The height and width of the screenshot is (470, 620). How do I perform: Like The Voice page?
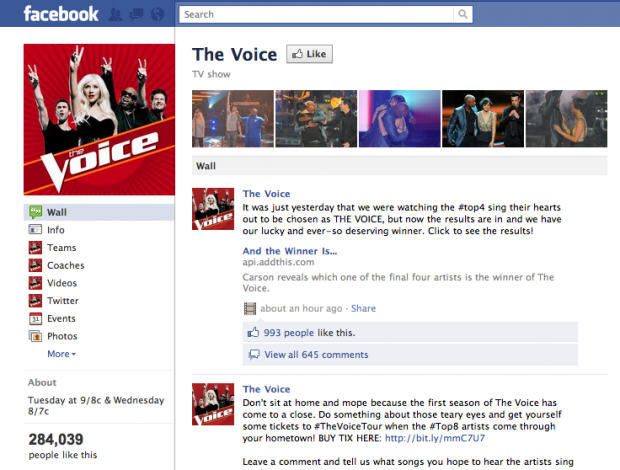[309, 54]
